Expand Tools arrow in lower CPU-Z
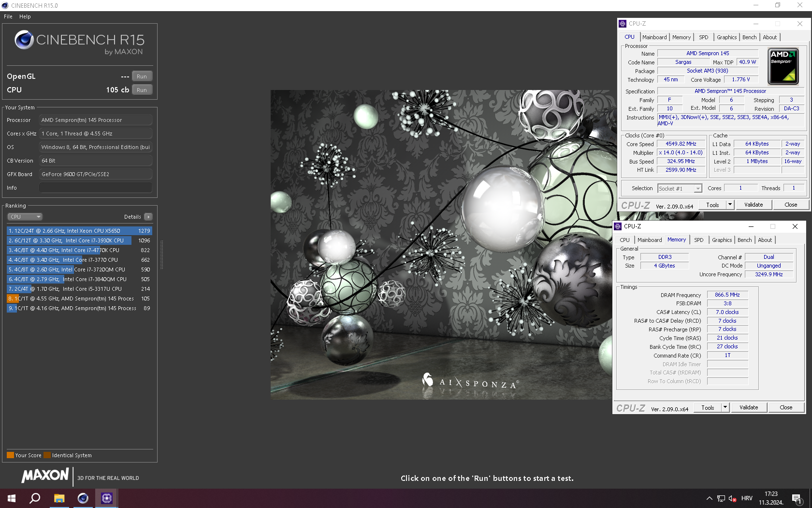The height and width of the screenshot is (508, 812). [x=725, y=408]
